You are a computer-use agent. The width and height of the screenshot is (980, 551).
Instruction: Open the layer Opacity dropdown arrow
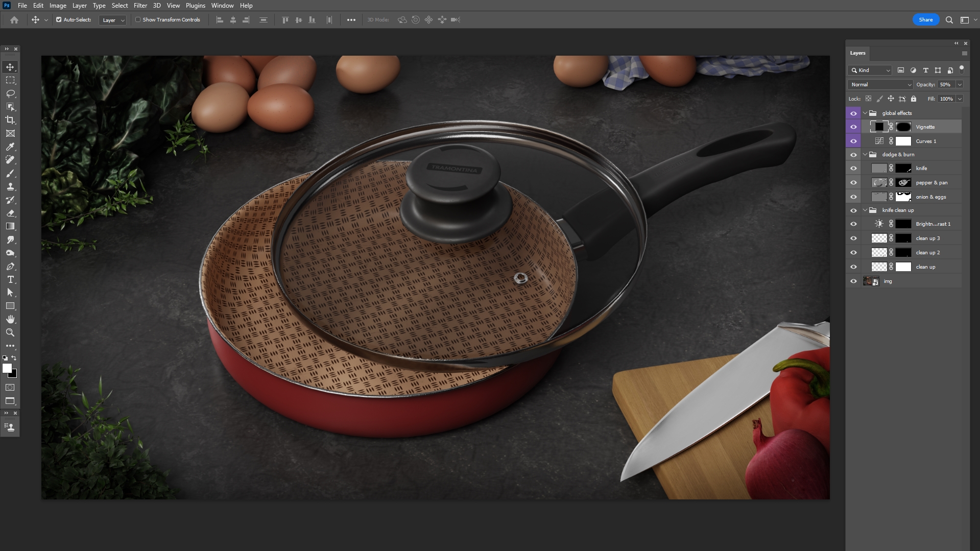click(960, 85)
